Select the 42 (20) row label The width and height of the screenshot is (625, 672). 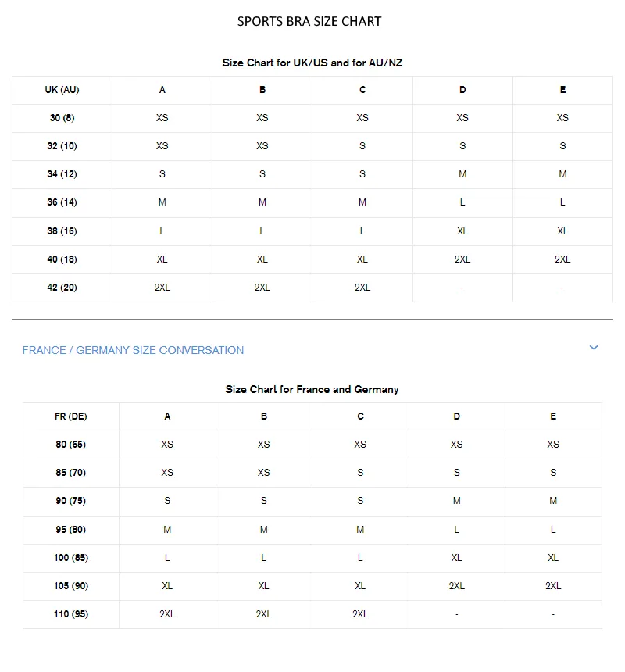pos(62,287)
